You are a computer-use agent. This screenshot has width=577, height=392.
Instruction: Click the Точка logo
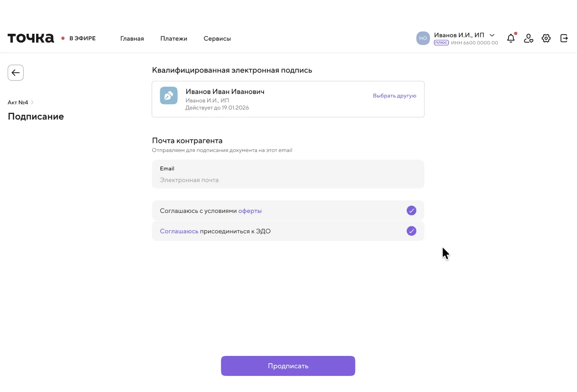coord(30,38)
